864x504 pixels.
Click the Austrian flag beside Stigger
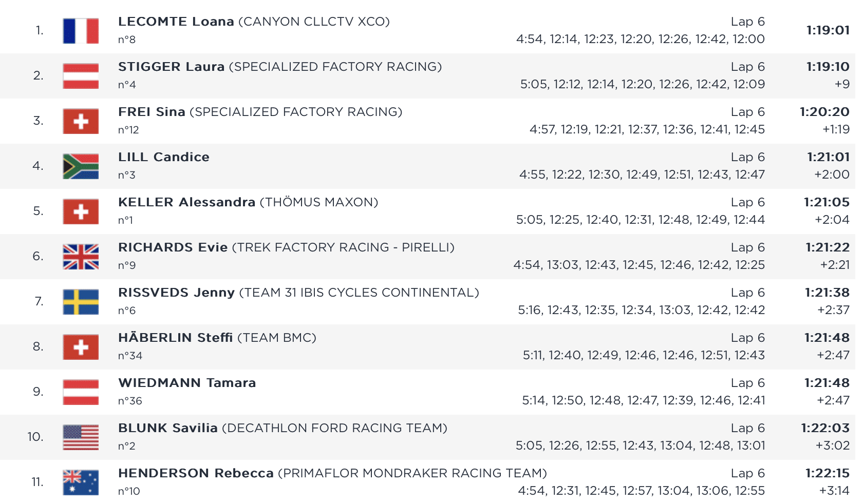tap(81, 76)
